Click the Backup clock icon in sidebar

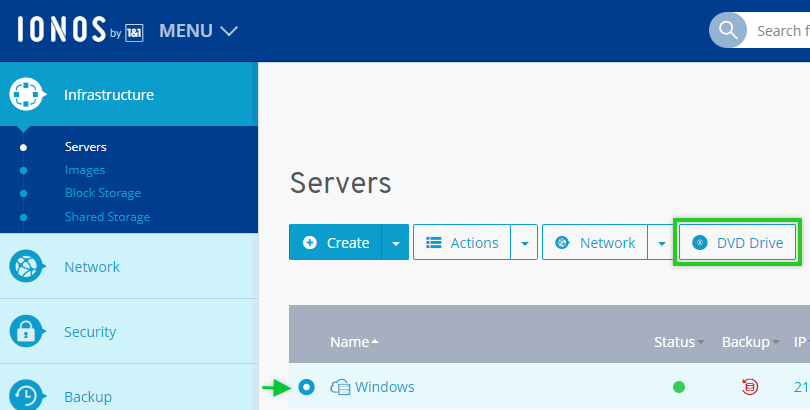27,396
